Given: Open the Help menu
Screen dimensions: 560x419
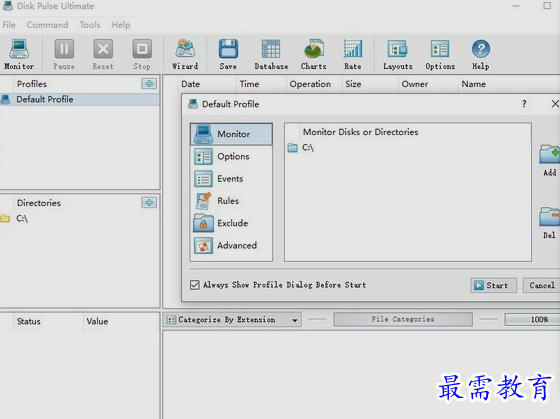Looking at the screenshot, I should click(x=121, y=25).
